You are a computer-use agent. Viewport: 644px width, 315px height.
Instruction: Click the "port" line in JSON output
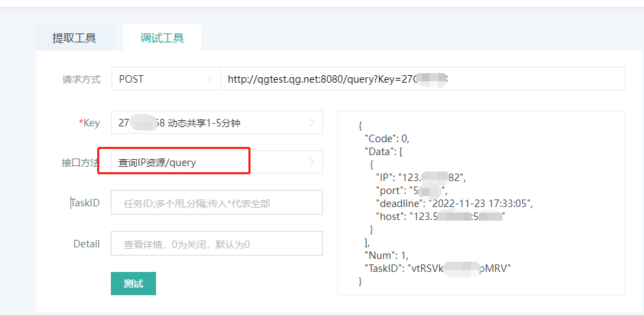[x=411, y=191]
